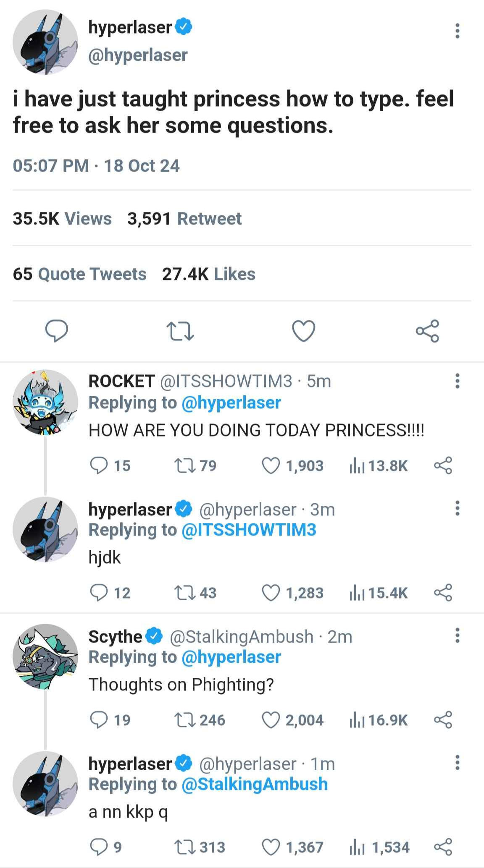
Task: View analytics on Scythe's reply
Action: coord(357,720)
